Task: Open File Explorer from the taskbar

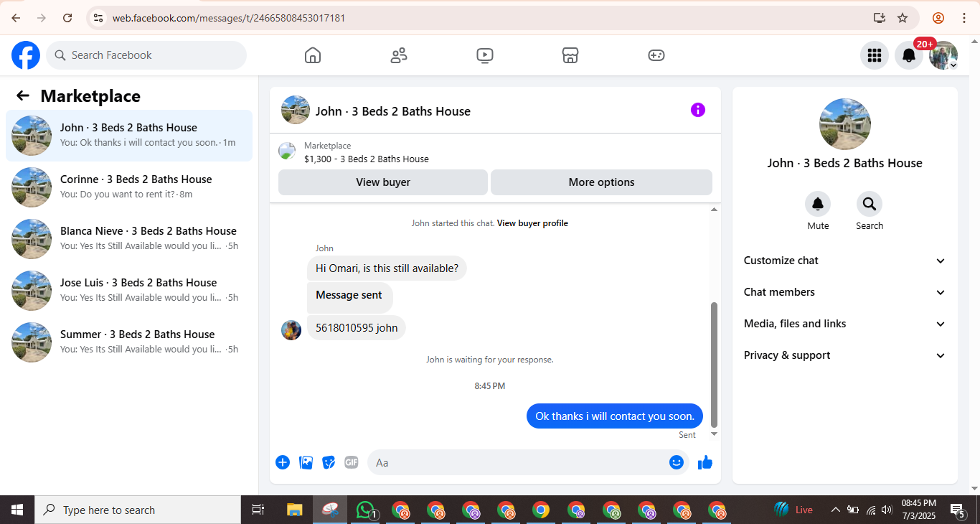Action: [x=295, y=510]
